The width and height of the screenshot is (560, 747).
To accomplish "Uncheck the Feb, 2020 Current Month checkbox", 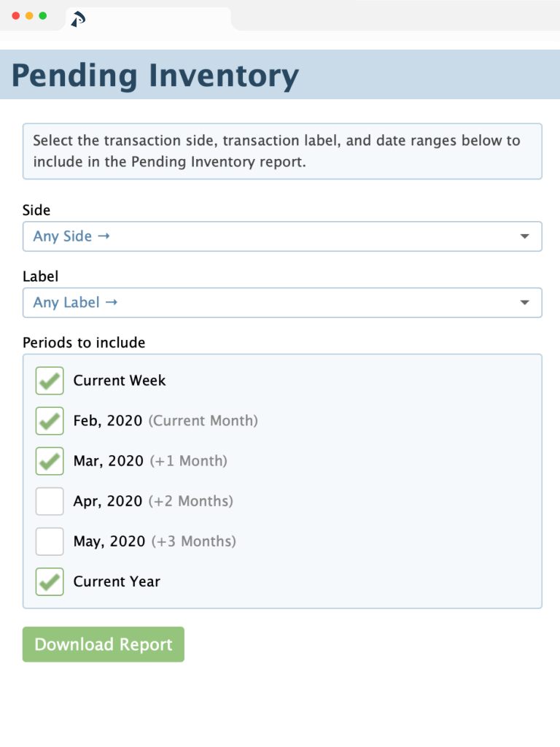I will (49, 421).
